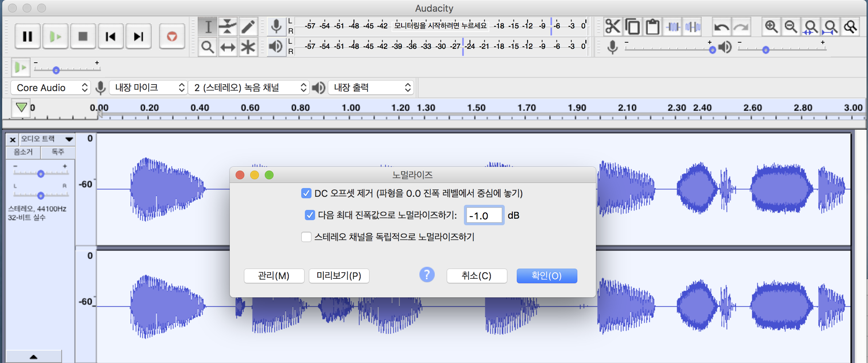The image size is (868, 363).
Task: Open the 오디오 트랙 track menu dropdown
Action: 47,139
